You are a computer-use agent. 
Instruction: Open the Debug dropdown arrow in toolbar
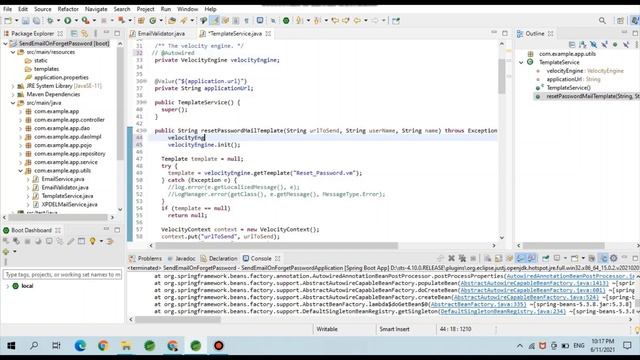coord(58,20)
